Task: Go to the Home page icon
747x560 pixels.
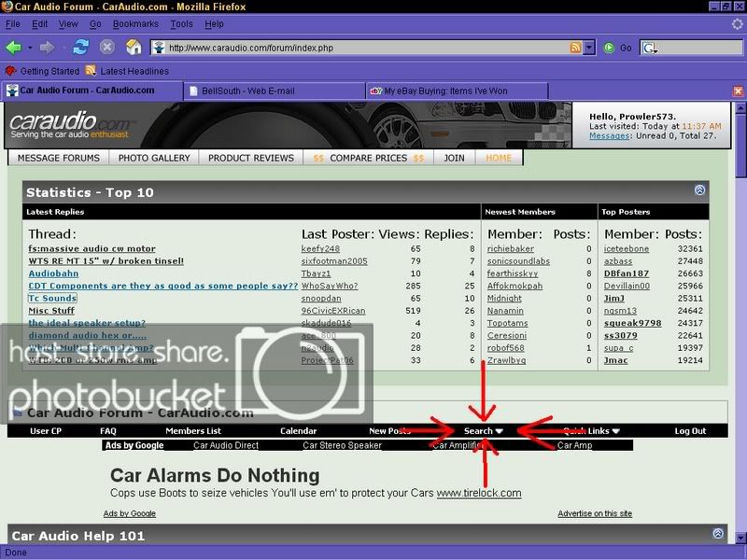Action: [134, 48]
